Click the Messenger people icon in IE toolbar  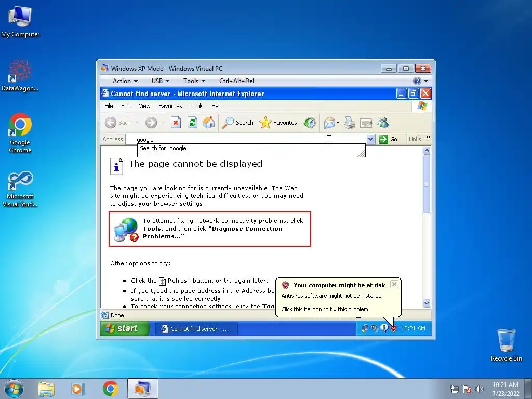tap(383, 123)
